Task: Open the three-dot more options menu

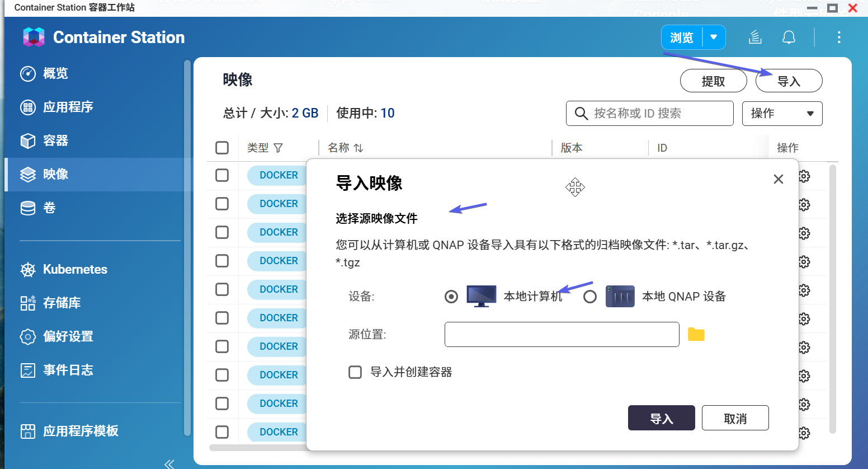Action: pos(838,37)
